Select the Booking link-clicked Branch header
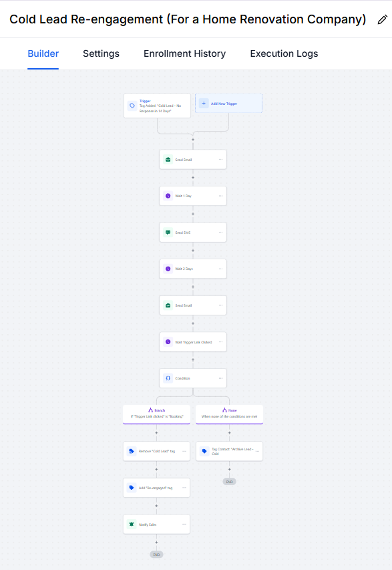This screenshot has height=570, width=392. point(156,414)
